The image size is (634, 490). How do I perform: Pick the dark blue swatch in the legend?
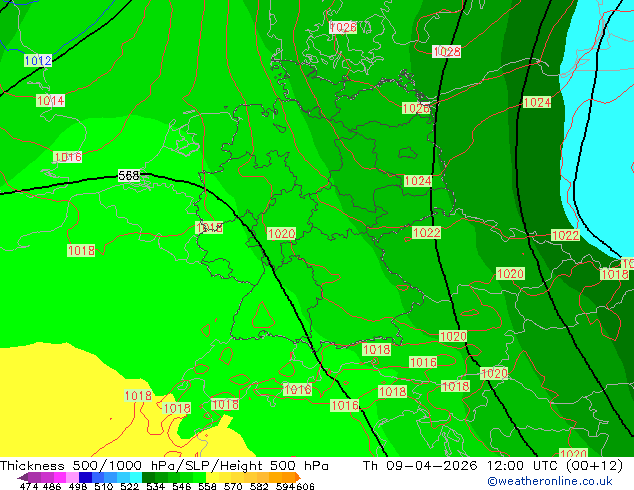[x=85, y=477]
